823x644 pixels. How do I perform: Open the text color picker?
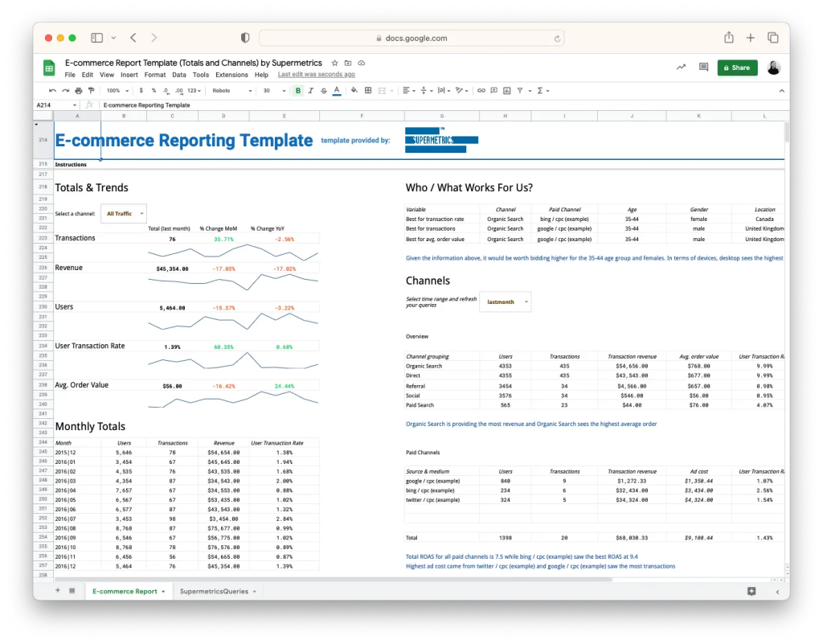point(337,91)
